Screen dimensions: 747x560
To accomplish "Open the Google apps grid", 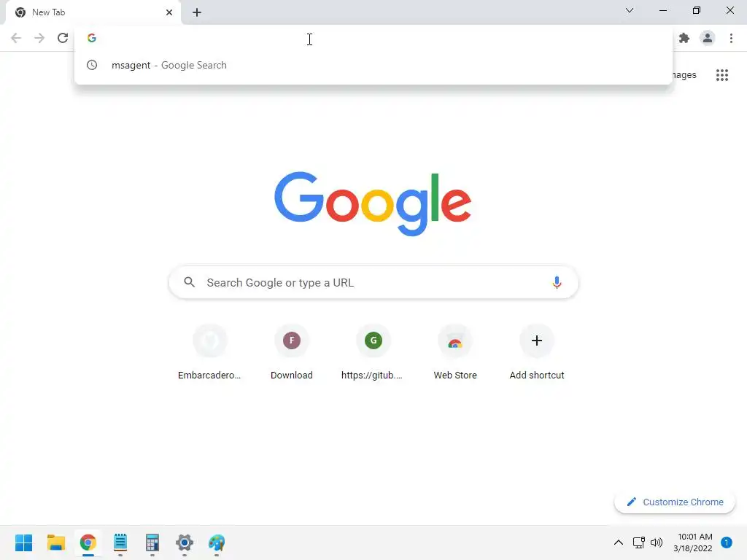I will (x=722, y=75).
